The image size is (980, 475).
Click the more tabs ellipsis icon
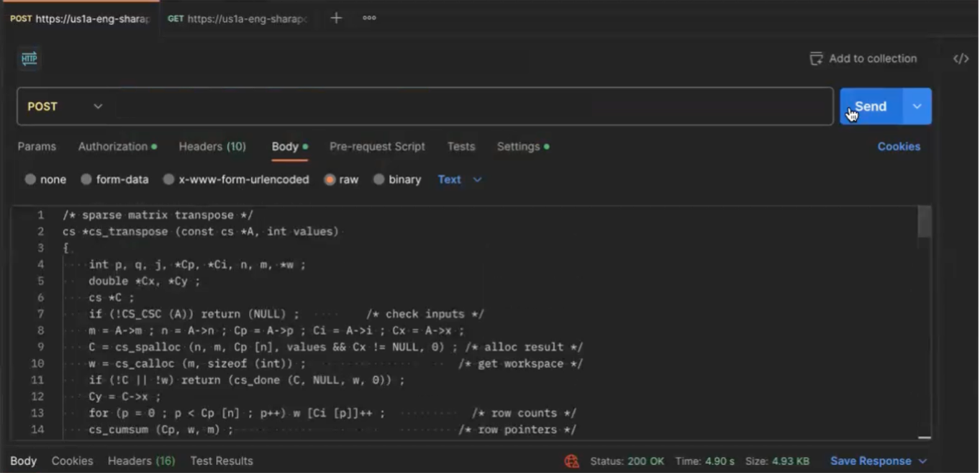[369, 18]
